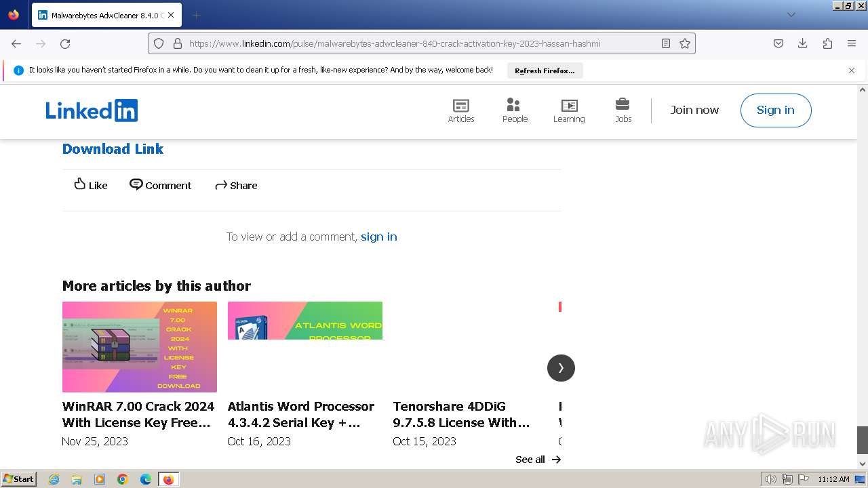Dismiss the Firefox refresh notification bar
The width and height of the screenshot is (868, 488).
[852, 70]
